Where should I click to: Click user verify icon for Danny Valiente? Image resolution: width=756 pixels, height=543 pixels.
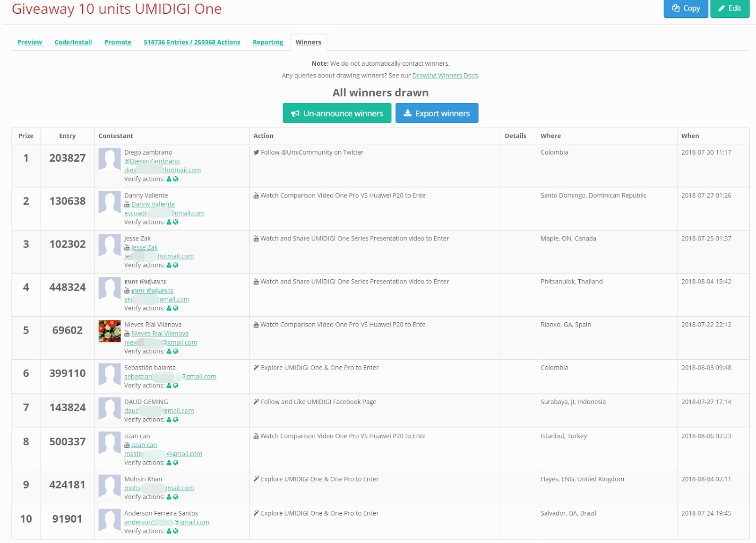tap(169, 222)
